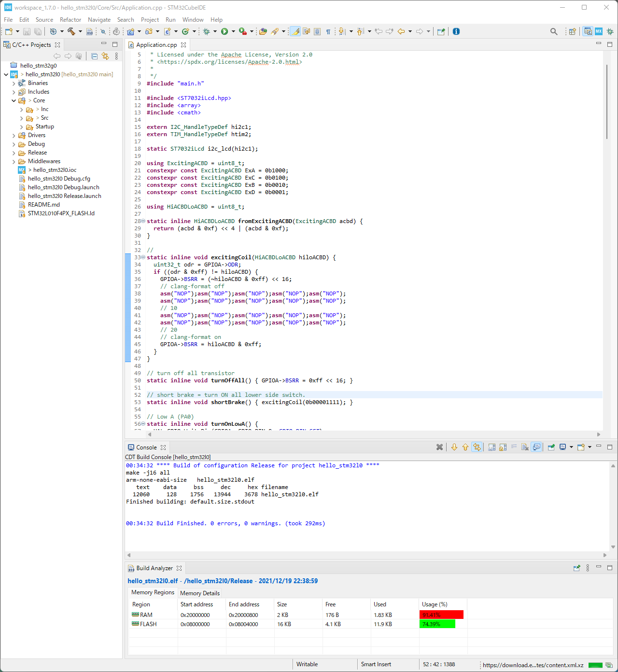Viewport: 618px width, 672px height.
Task: Select STM32L010F4PX_FLASH.ld file
Action: [61, 213]
